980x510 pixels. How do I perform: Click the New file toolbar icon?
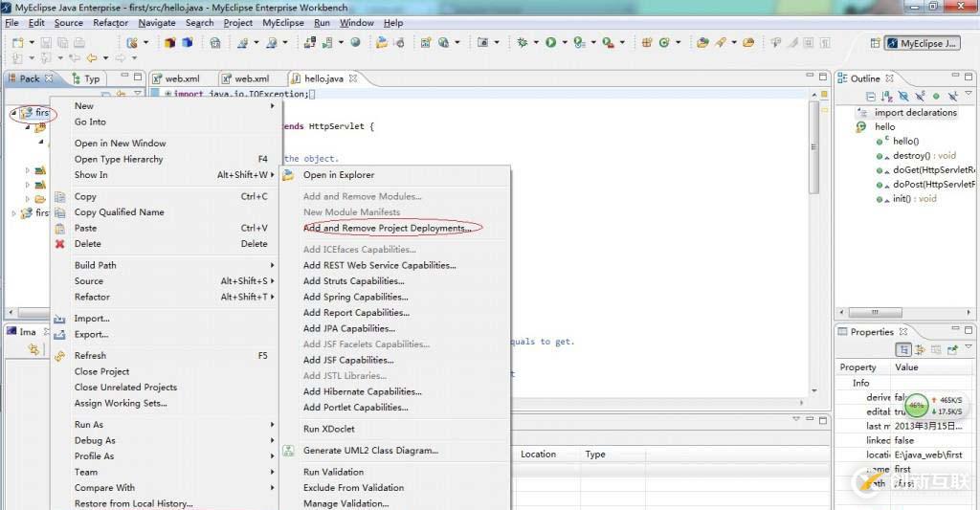(17, 42)
